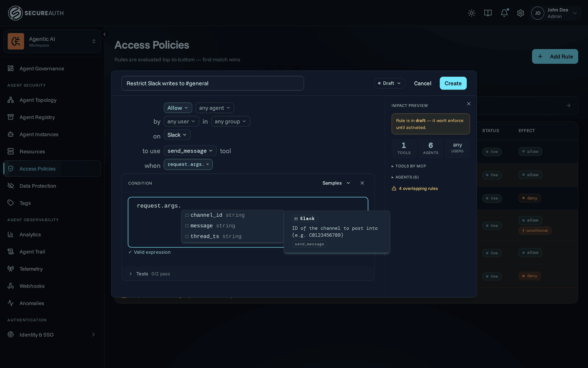Click the Access Policies shield icon
588x368 pixels.
[x=11, y=168]
